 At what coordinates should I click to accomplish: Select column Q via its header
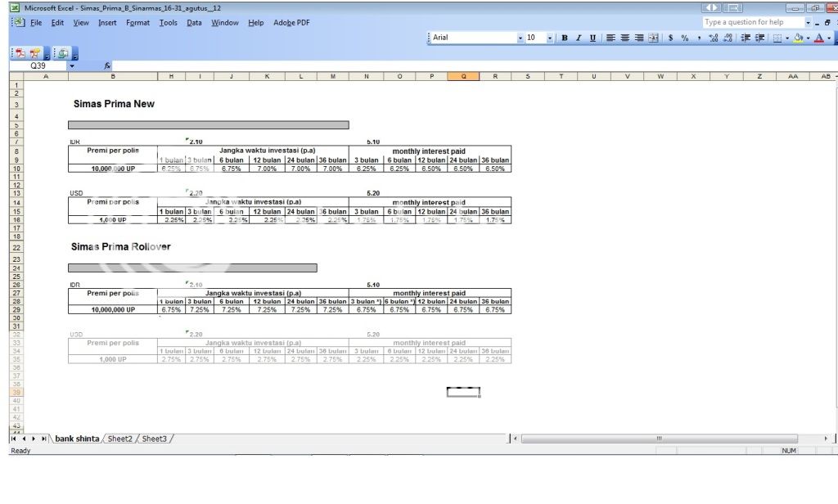pos(463,76)
